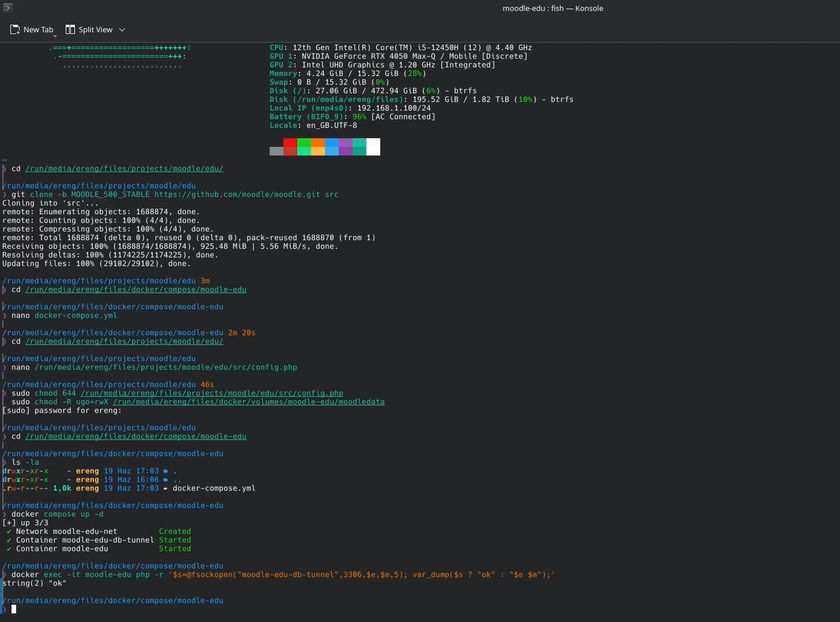
Task: Click the underlined moodledata volume path
Action: pyautogui.click(x=249, y=402)
